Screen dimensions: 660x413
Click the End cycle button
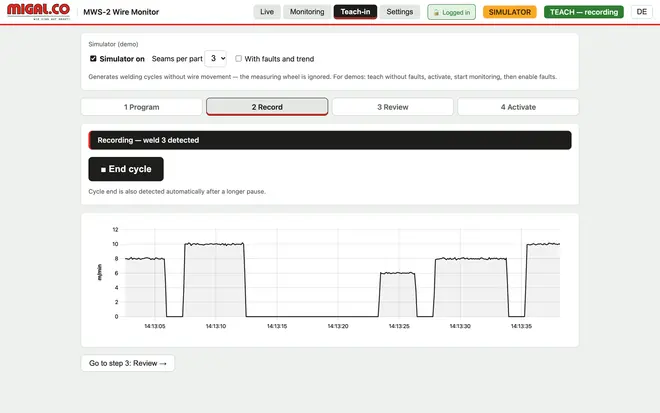click(x=126, y=169)
